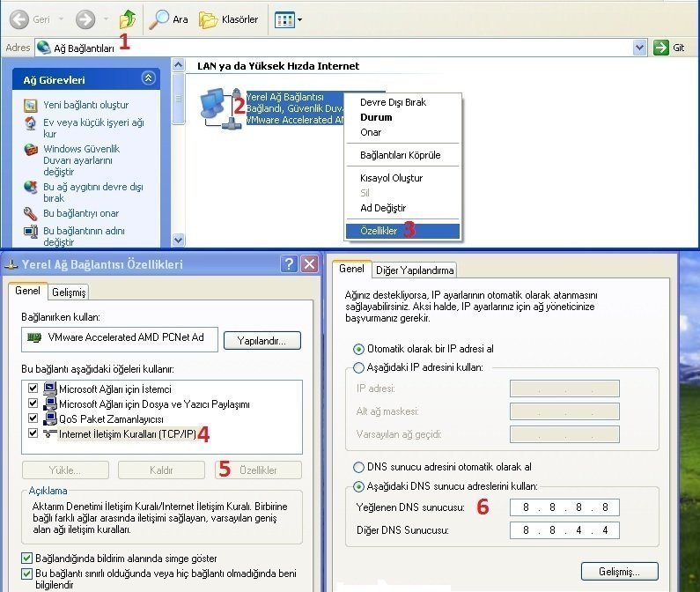
Task: Click Dosya ve Yazıcı Paylaşımı icon
Action: pyautogui.click(x=50, y=403)
